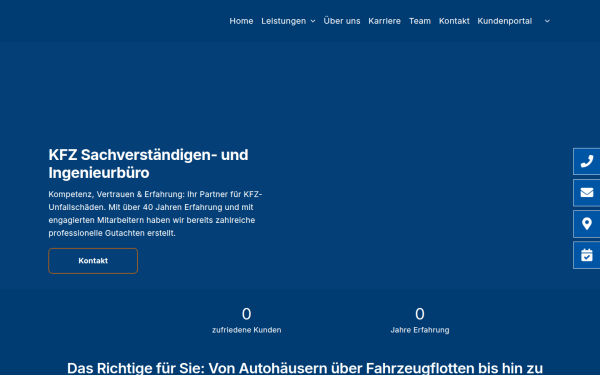Screen dimensions: 600x375
Task: Click the phone icon in side bar
Action: tap(587, 161)
